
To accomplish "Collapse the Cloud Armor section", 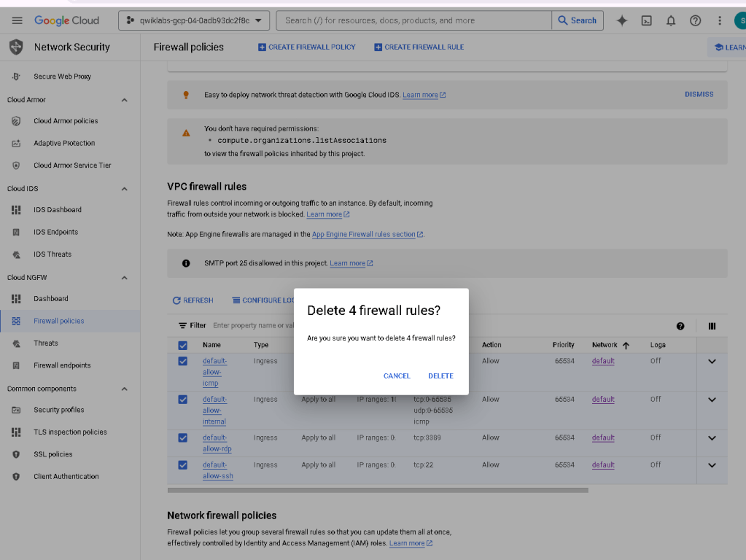I will point(124,100).
